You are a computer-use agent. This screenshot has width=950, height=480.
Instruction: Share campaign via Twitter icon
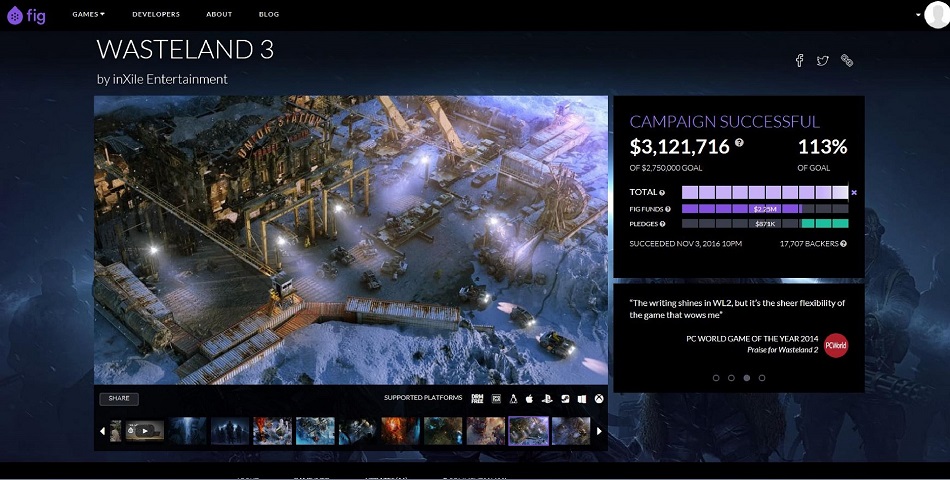[822, 60]
